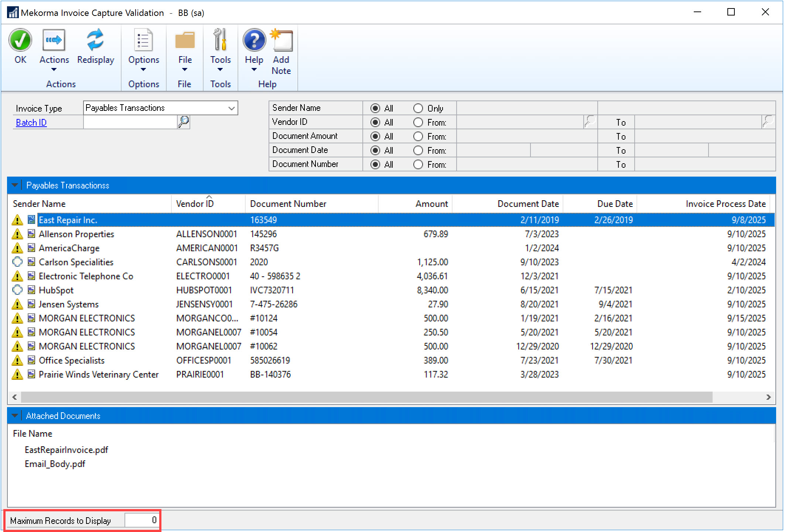Click the Maximum Records to Display field

point(141,520)
